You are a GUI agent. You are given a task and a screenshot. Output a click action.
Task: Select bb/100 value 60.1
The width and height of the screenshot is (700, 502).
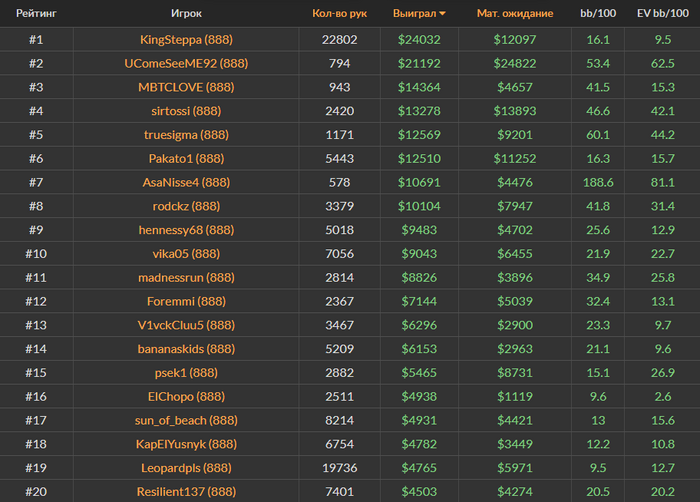tap(598, 135)
